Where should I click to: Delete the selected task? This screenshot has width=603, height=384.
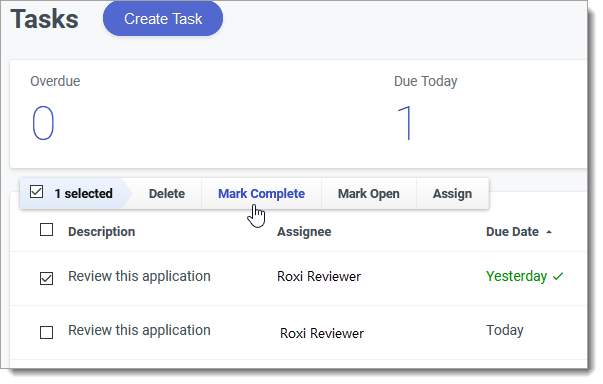pyautogui.click(x=167, y=193)
